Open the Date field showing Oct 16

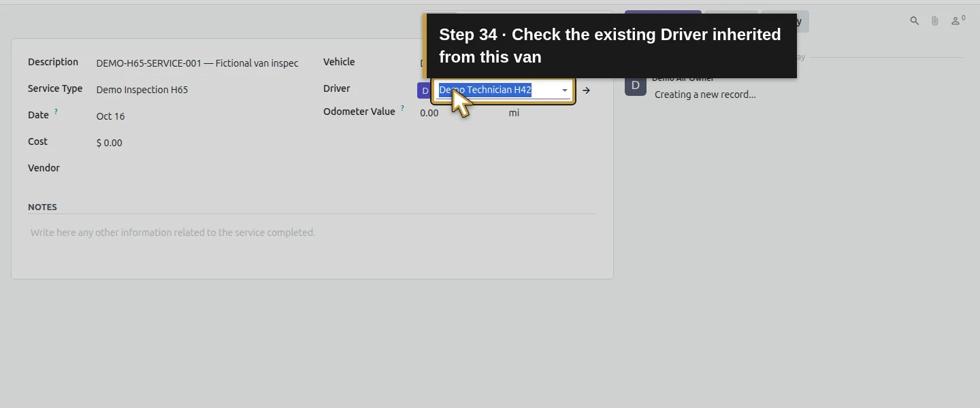coord(197,116)
